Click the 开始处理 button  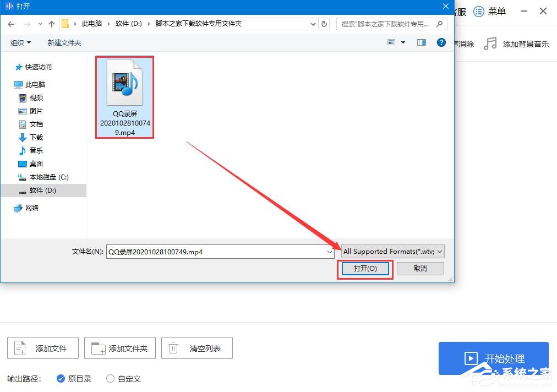point(493,358)
